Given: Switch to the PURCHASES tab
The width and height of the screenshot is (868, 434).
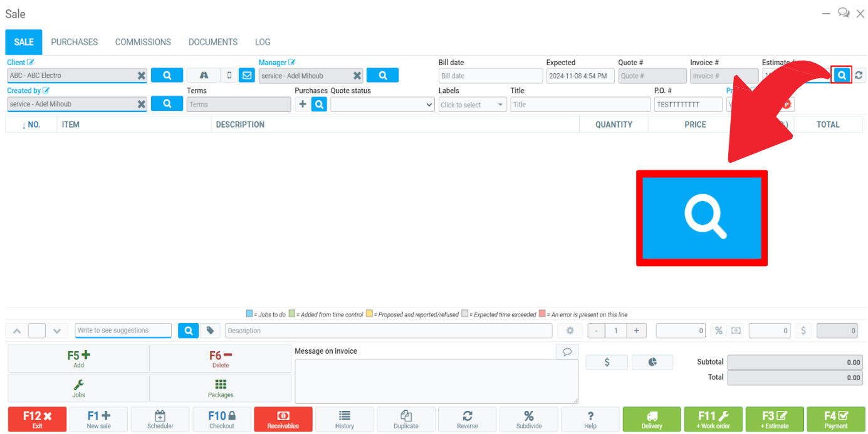Looking at the screenshot, I should pyautogui.click(x=75, y=42).
